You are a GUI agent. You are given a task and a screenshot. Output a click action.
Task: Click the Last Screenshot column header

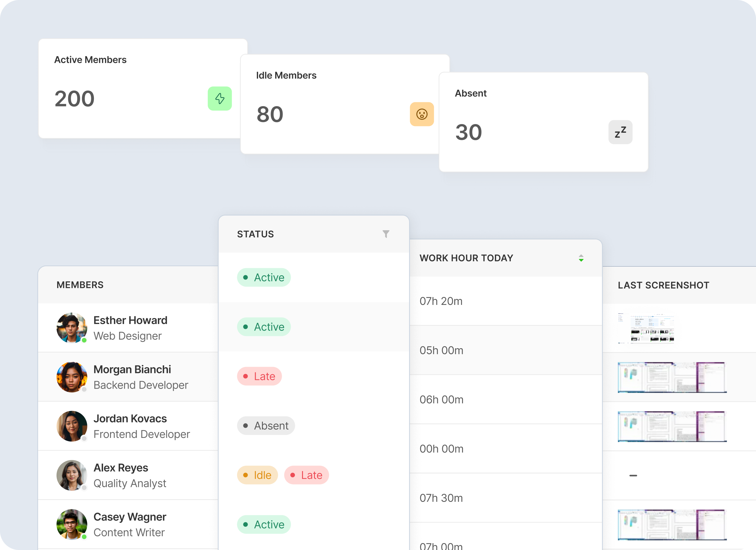663,285
